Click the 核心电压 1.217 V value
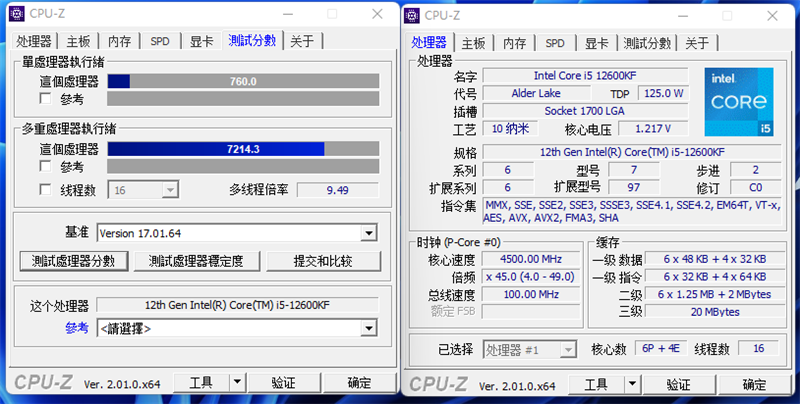Screen dimensions: 800x404 coord(653,129)
